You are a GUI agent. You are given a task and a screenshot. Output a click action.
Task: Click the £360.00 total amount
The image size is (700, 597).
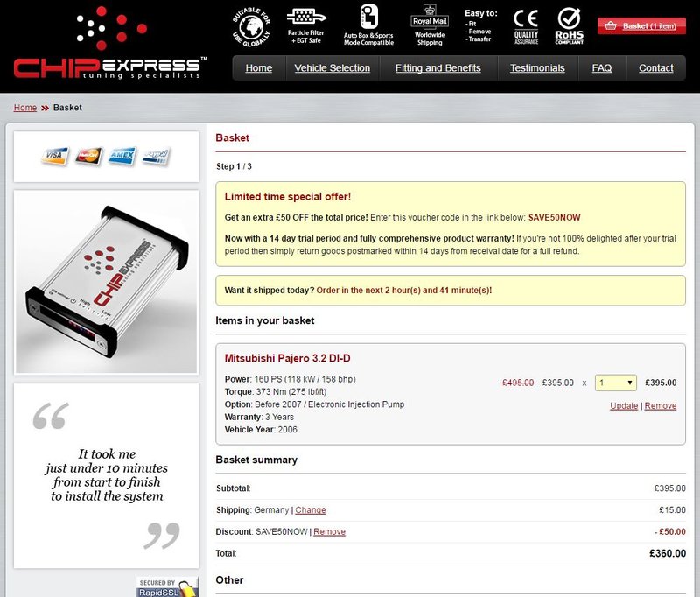(x=668, y=554)
